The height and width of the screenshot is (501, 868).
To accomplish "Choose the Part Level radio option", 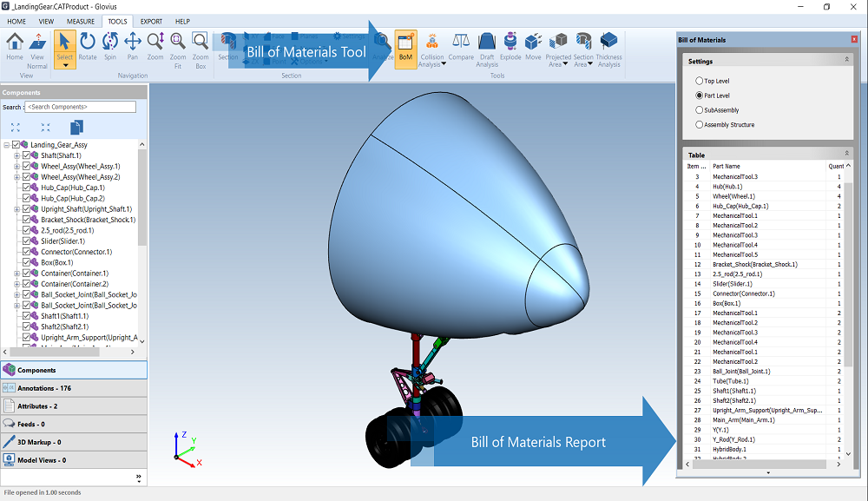I will tap(699, 96).
